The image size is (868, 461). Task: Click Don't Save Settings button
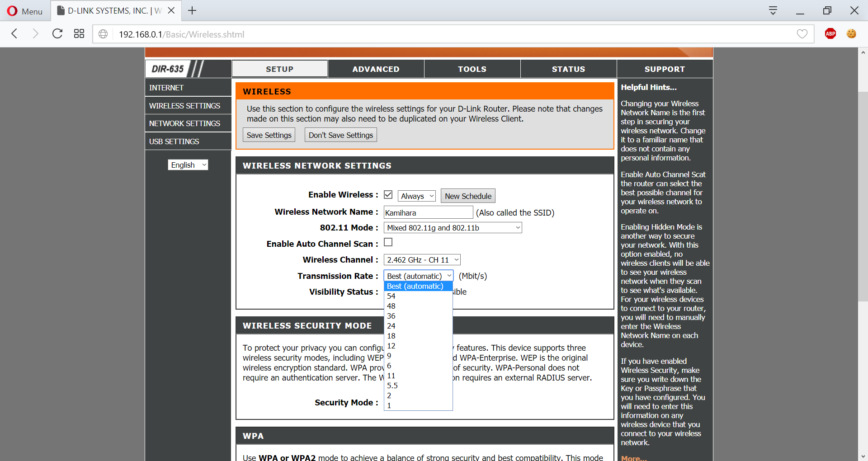tap(341, 135)
